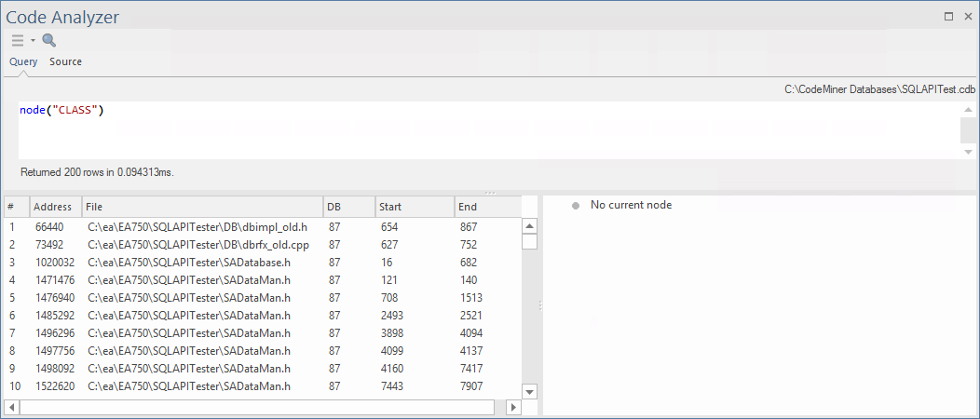Switch to the Source tab

pos(65,61)
